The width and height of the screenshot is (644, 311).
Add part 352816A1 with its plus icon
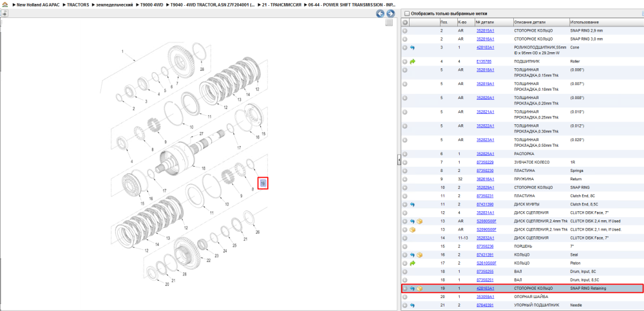coord(405,39)
